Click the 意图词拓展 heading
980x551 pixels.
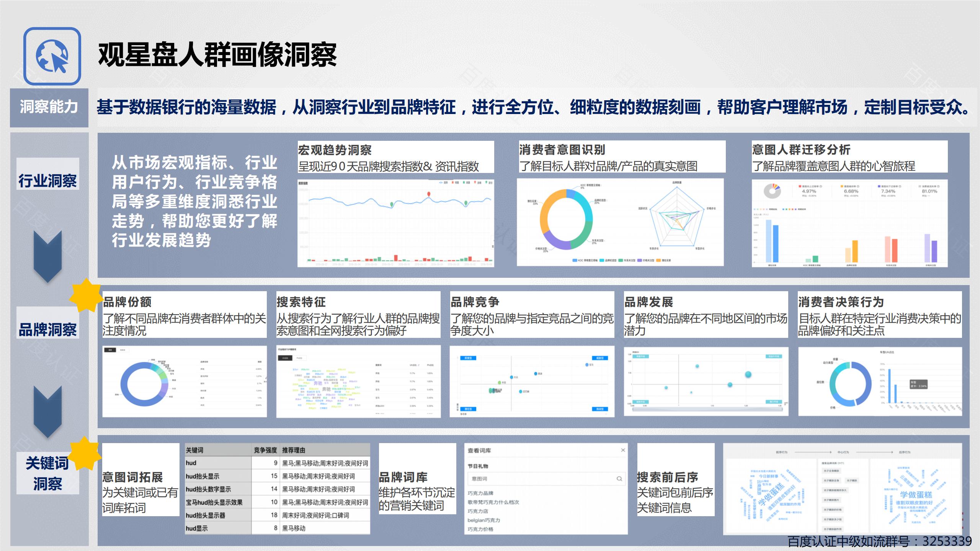[x=132, y=477]
